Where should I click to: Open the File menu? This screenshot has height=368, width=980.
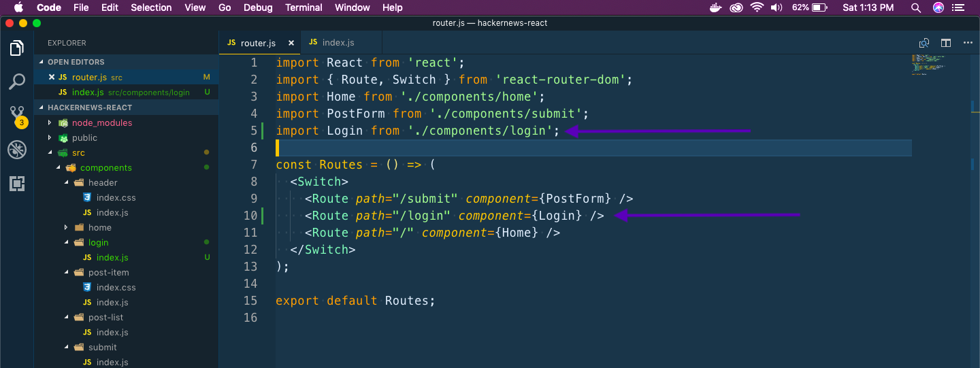point(81,7)
